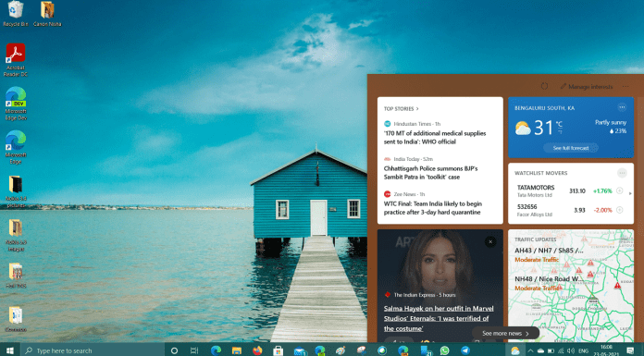Click weather widget button on taskbar
644x356 pixels.
[x=514, y=350]
